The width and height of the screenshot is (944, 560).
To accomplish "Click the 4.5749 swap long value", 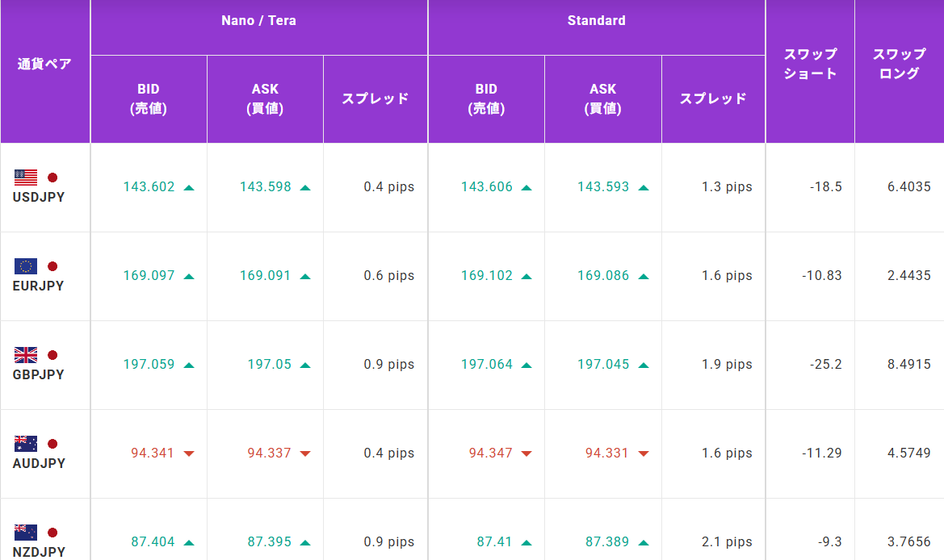I will (x=909, y=453).
